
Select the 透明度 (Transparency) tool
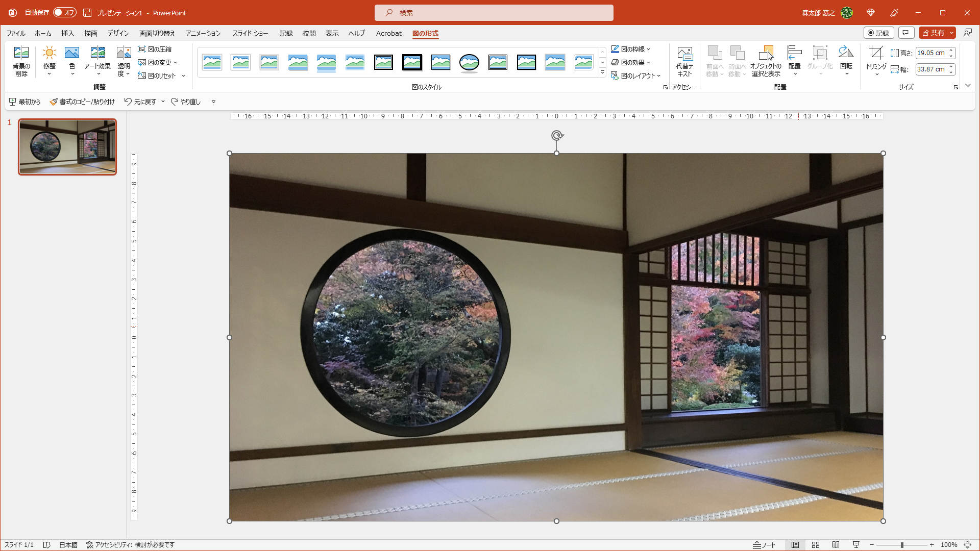pos(123,60)
